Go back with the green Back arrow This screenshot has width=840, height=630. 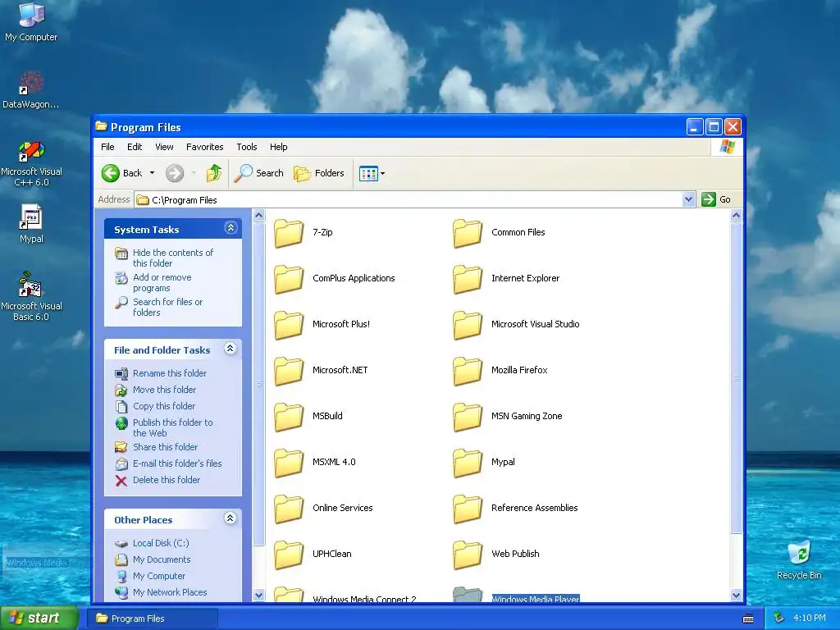(x=122, y=173)
